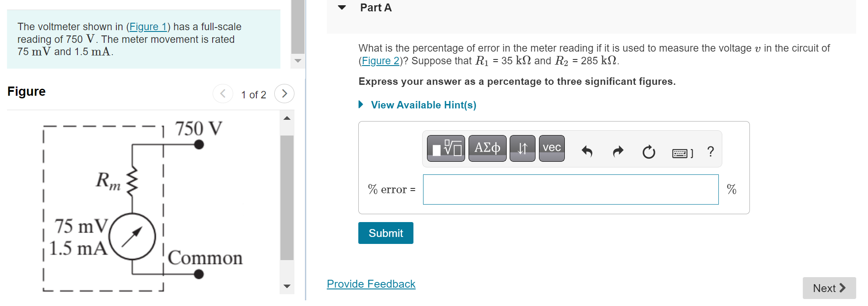Click inside the % error answer box
The image size is (868, 306).
point(569,189)
